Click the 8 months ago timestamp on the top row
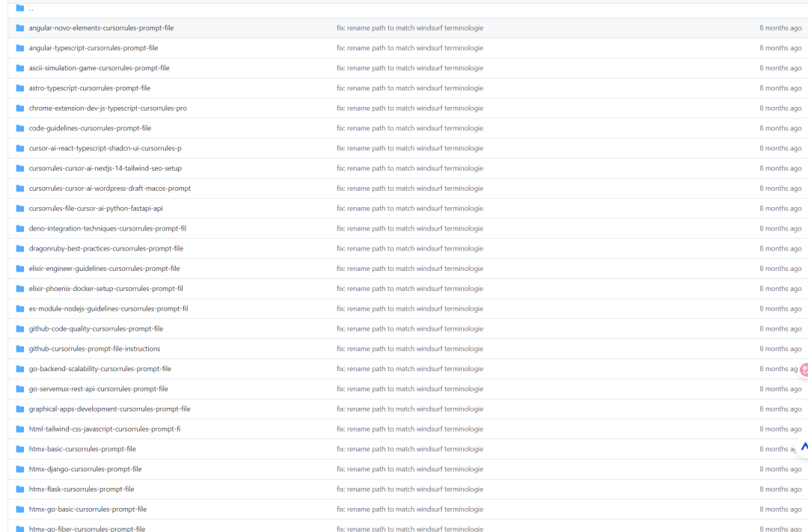This screenshot has height=532, width=808. click(780, 28)
